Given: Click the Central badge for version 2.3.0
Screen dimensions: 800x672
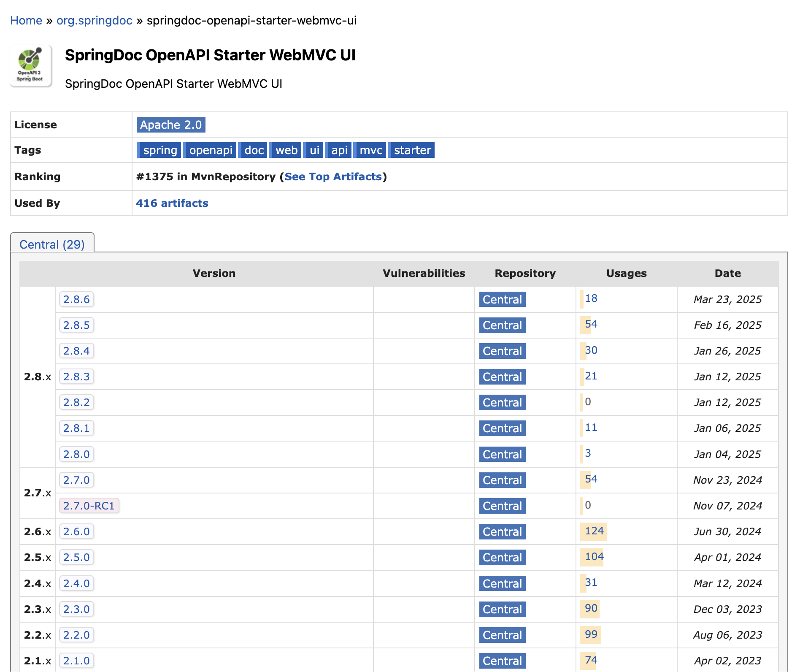Looking at the screenshot, I should tap(503, 609).
